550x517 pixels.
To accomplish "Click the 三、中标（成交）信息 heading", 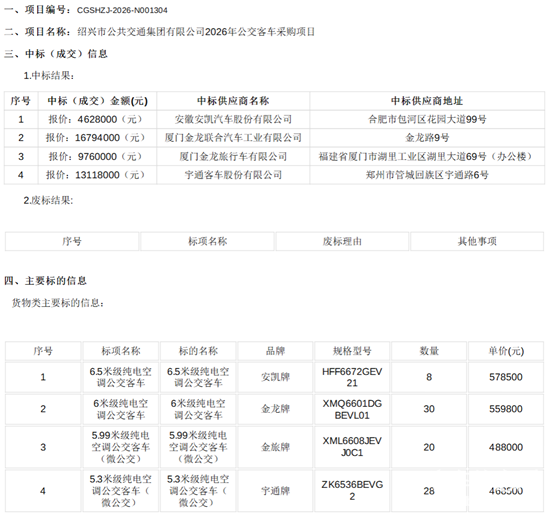I will click(56, 54).
